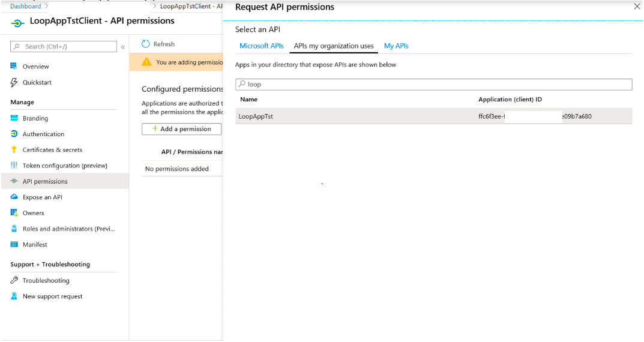Switch to the Microsoft APIs tab

click(262, 46)
